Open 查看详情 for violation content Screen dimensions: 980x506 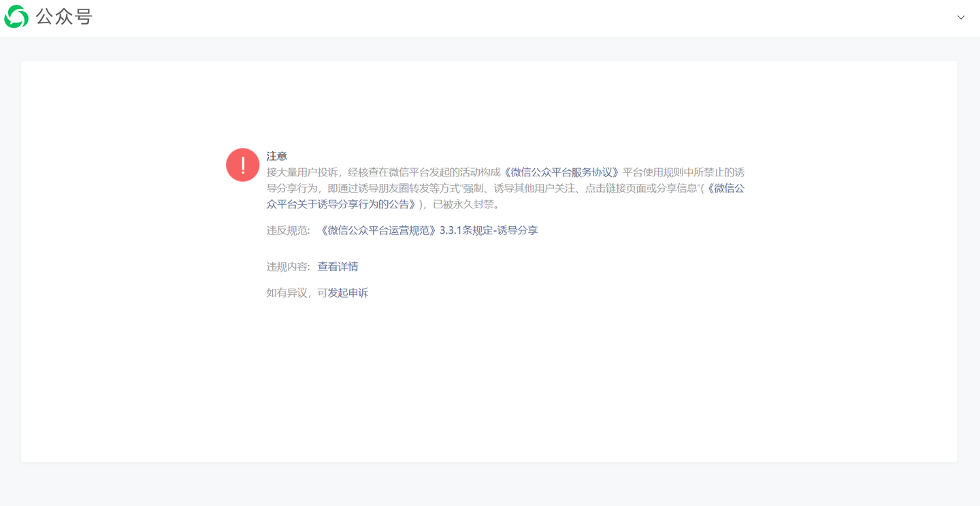click(338, 266)
